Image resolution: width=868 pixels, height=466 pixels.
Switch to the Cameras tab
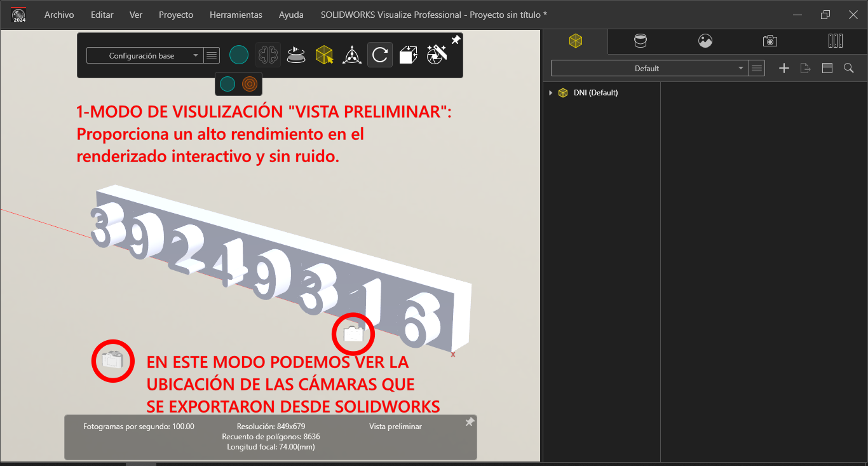(x=770, y=41)
